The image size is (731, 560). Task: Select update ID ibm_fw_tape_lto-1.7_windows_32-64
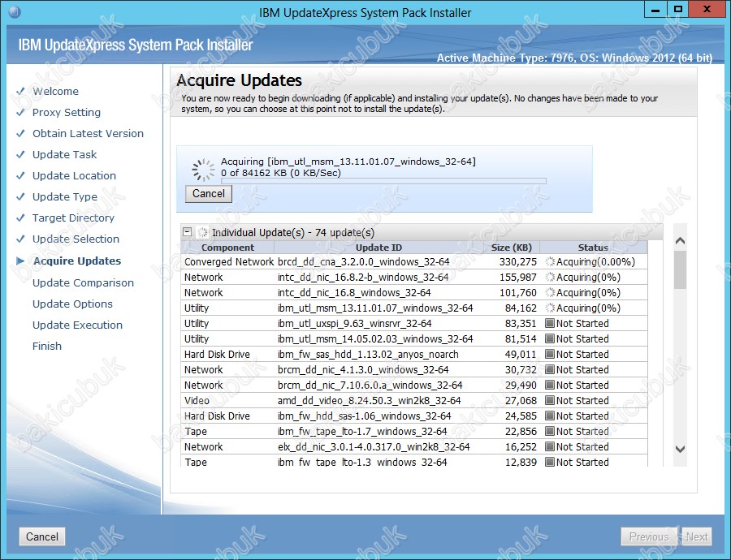click(362, 432)
